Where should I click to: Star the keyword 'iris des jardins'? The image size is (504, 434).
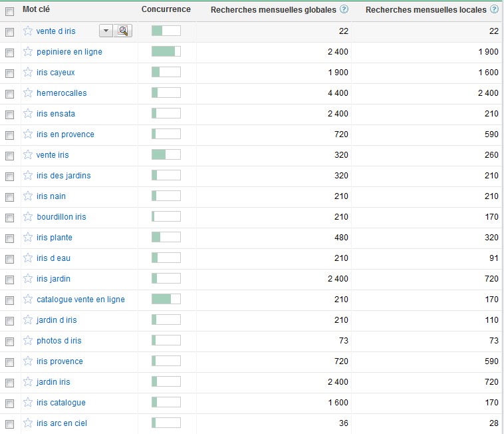28,175
